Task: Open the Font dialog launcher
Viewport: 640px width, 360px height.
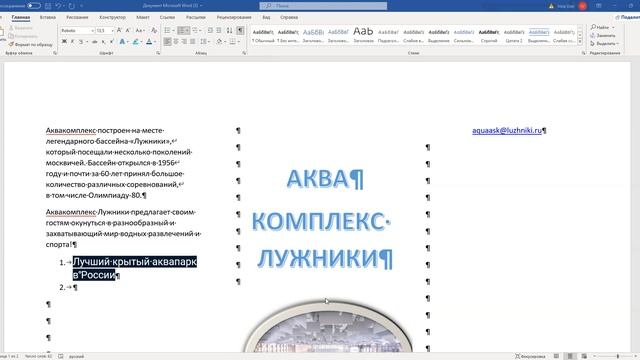Action: click(x=158, y=53)
